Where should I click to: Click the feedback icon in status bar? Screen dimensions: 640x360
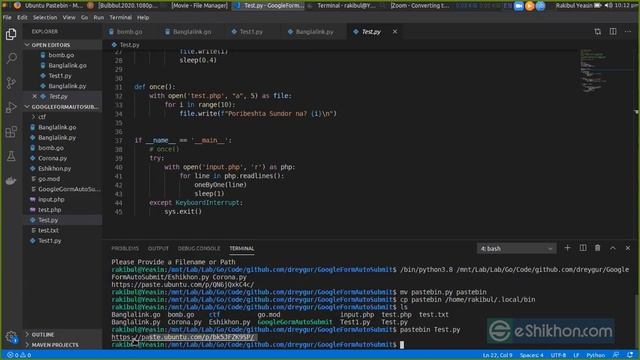click(x=616, y=355)
